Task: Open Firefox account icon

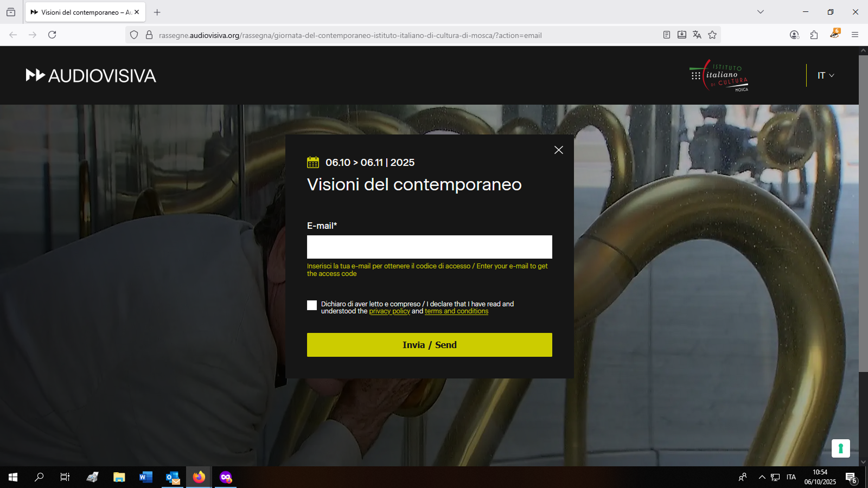Action: click(794, 35)
